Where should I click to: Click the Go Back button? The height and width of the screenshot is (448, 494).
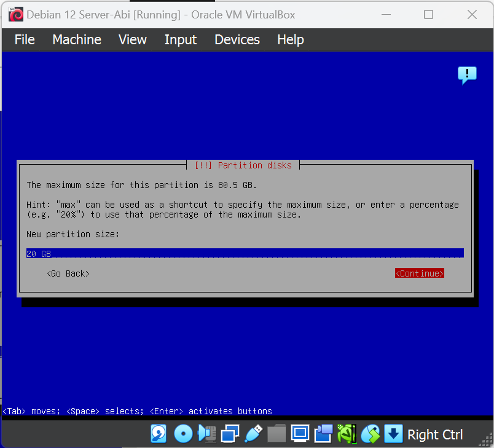click(x=68, y=273)
